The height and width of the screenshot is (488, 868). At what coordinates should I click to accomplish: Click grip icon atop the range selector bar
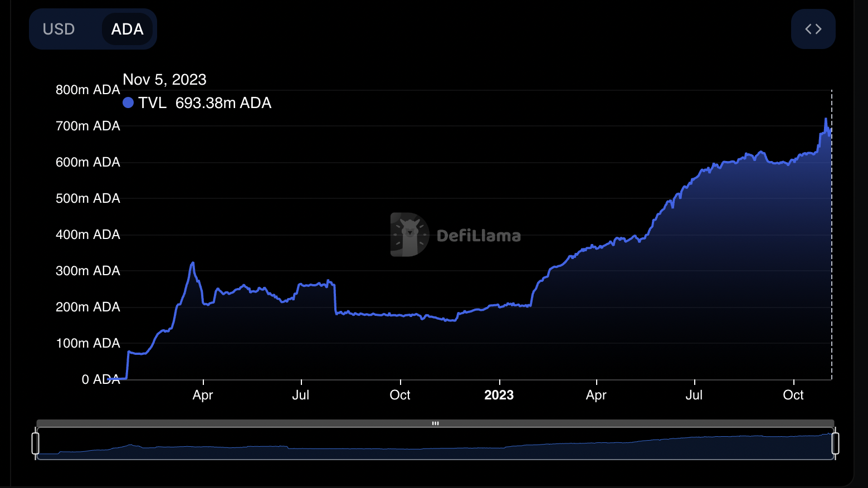point(435,423)
